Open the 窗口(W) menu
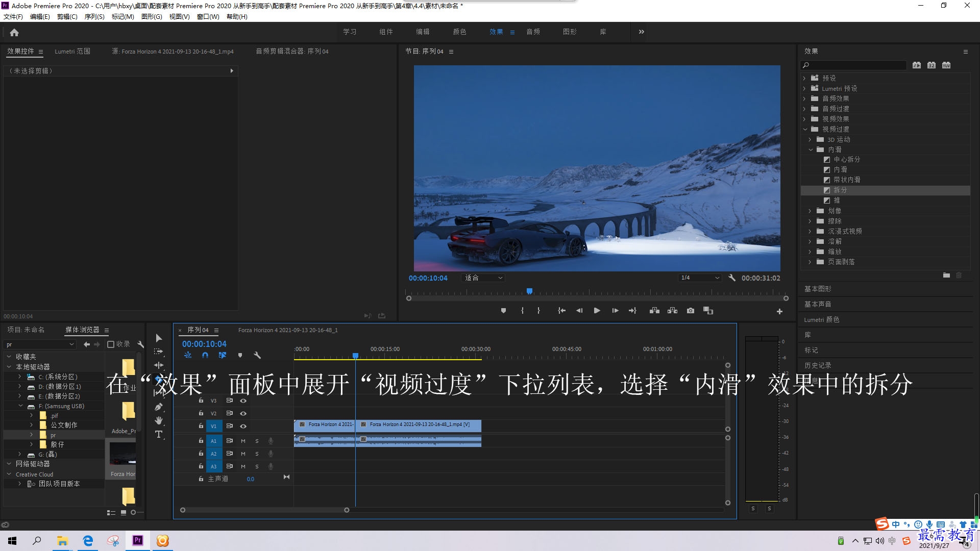The width and height of the screenshot is (980, 551). (208, 17)
